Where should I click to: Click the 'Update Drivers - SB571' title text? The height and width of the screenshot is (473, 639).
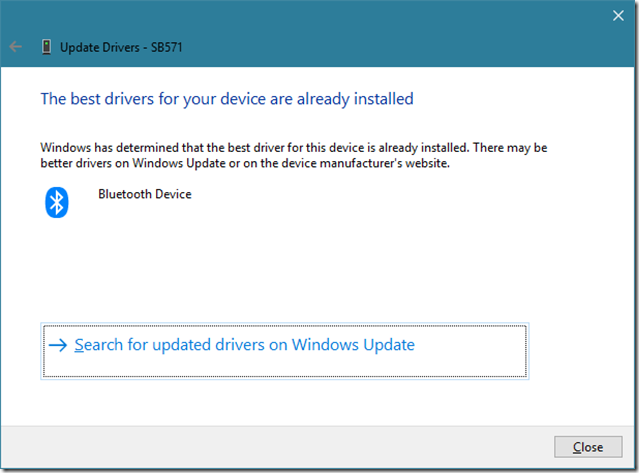tap(121, 47)
